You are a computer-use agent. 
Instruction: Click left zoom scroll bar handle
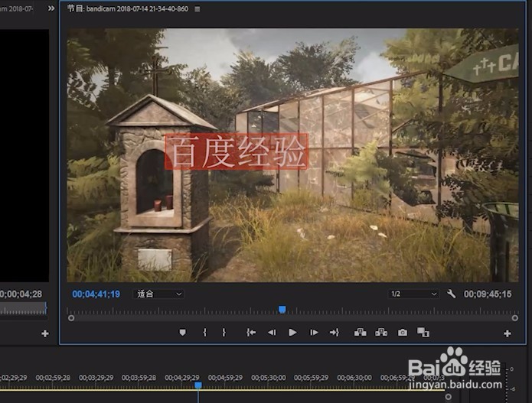(71, 318)
